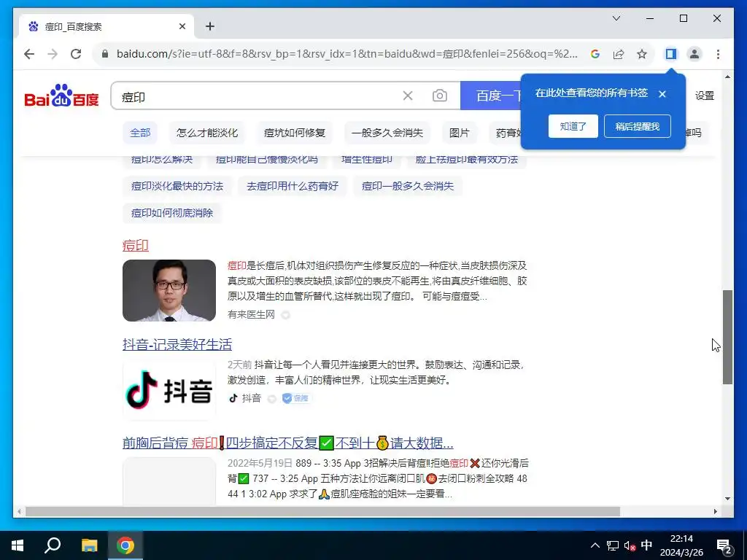
Task: Click the Baidu logo
Action: pos(61,96)
